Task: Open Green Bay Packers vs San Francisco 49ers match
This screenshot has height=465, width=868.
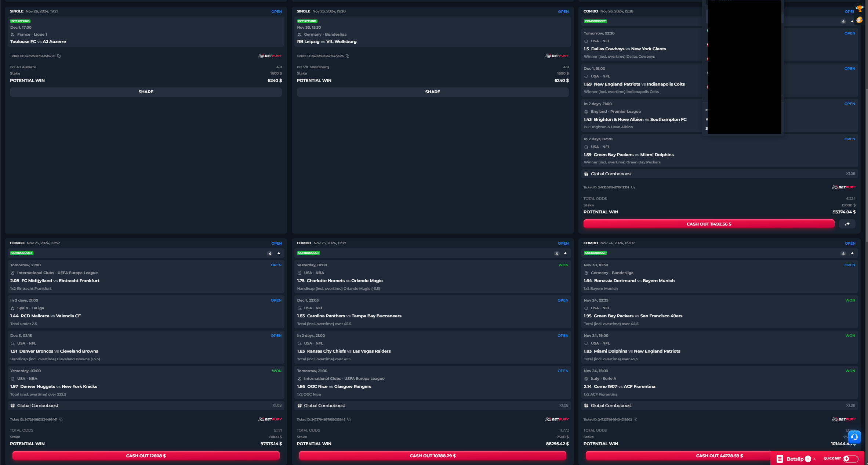Action: (x=638, y=316)
